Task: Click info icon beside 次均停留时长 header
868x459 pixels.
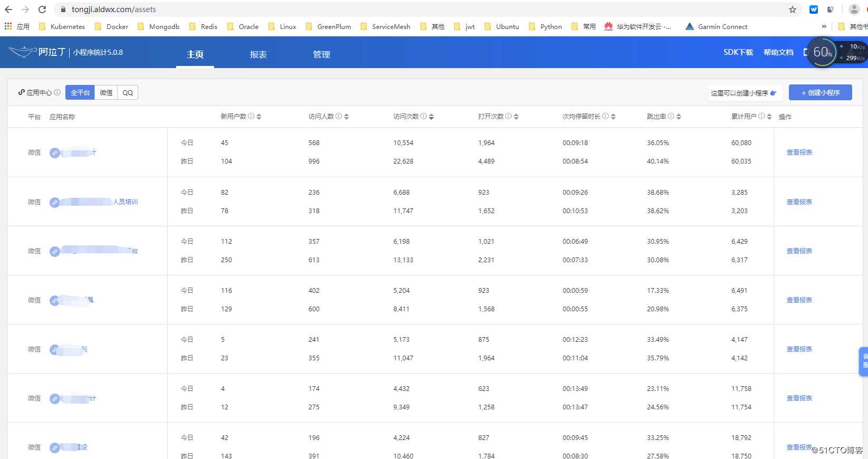Action: 605,116
